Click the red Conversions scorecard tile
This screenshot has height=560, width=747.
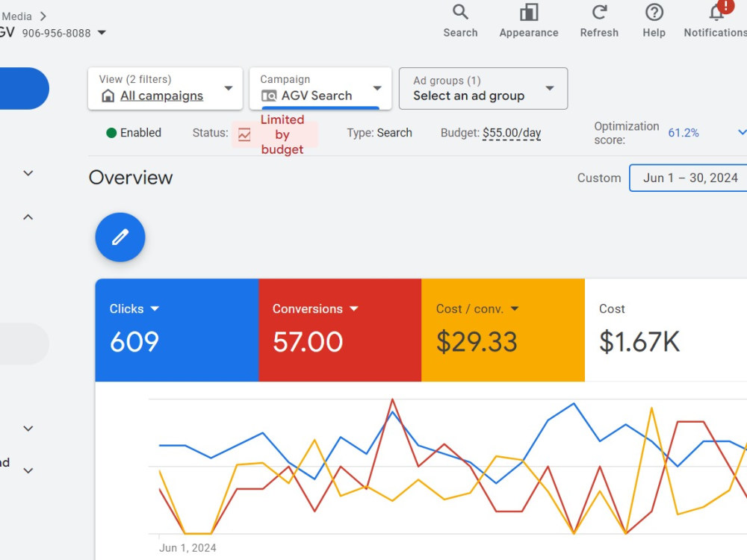coord(340,330)
